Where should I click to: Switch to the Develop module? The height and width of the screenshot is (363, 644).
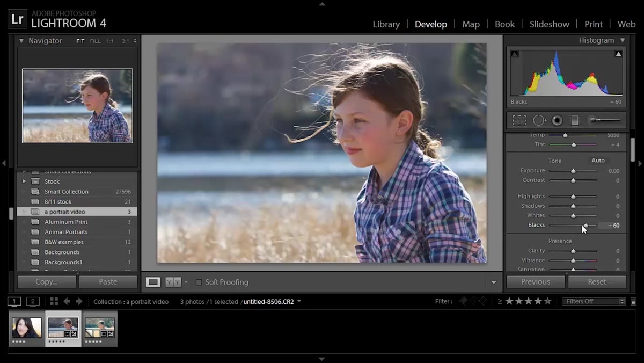[x=431, y=24]
